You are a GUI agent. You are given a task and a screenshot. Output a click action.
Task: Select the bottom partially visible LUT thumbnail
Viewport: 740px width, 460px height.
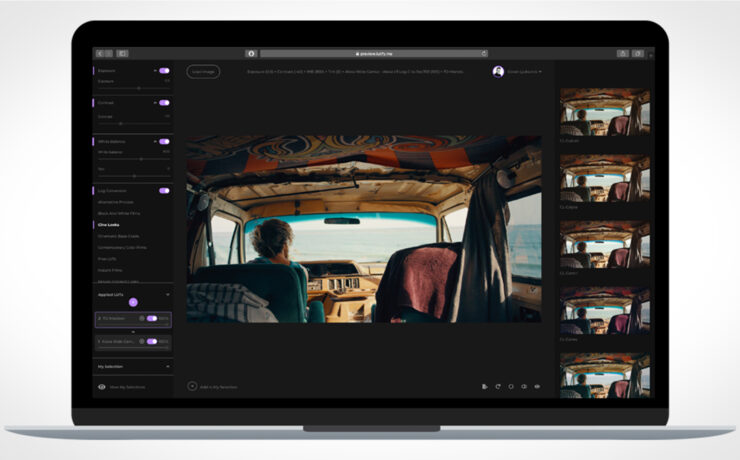[x=605, y=376]
